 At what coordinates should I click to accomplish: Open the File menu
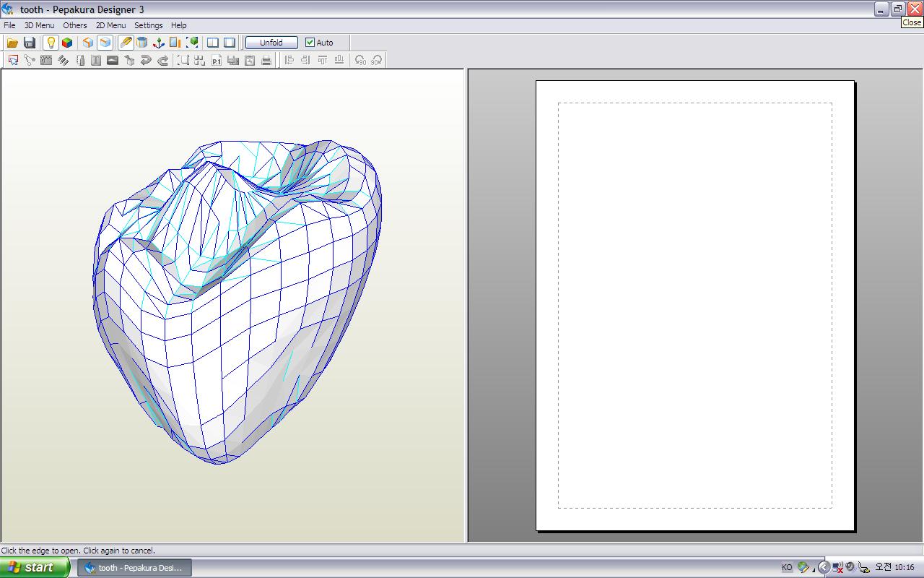coord(9,25)
